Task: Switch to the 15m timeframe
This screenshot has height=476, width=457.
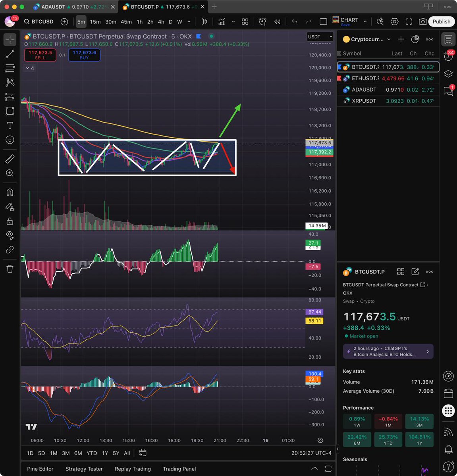Action: pyautogui.click(x=95, y=22)
